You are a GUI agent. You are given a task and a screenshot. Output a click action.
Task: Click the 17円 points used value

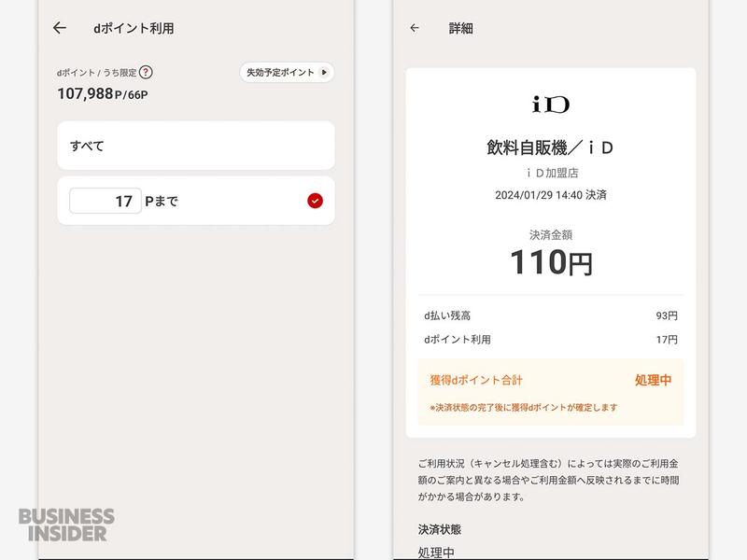[x=667, y=340]
